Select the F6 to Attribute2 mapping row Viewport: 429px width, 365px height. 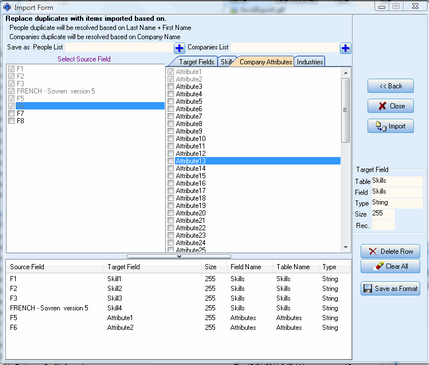178,327
